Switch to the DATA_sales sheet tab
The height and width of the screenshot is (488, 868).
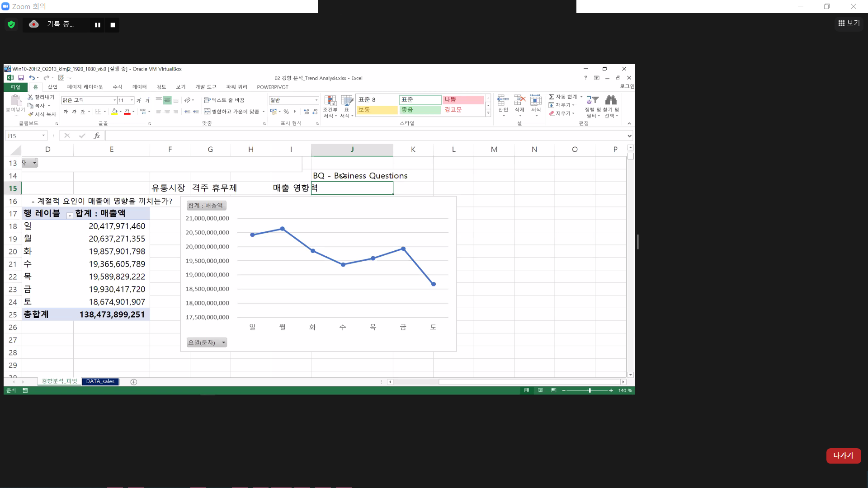tap(100, 382)
